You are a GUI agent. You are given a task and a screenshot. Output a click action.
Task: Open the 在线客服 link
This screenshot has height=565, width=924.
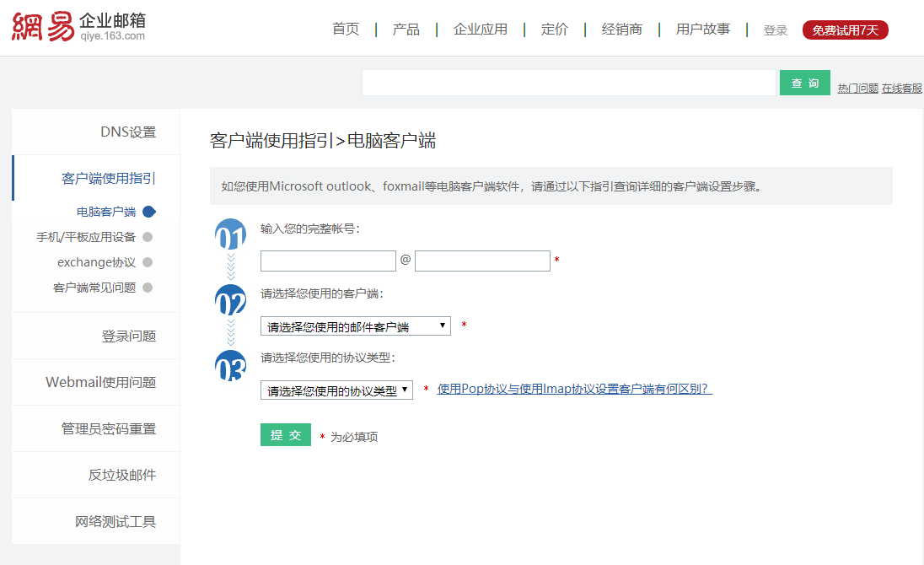pyautogui.click(x=901, y=88)
